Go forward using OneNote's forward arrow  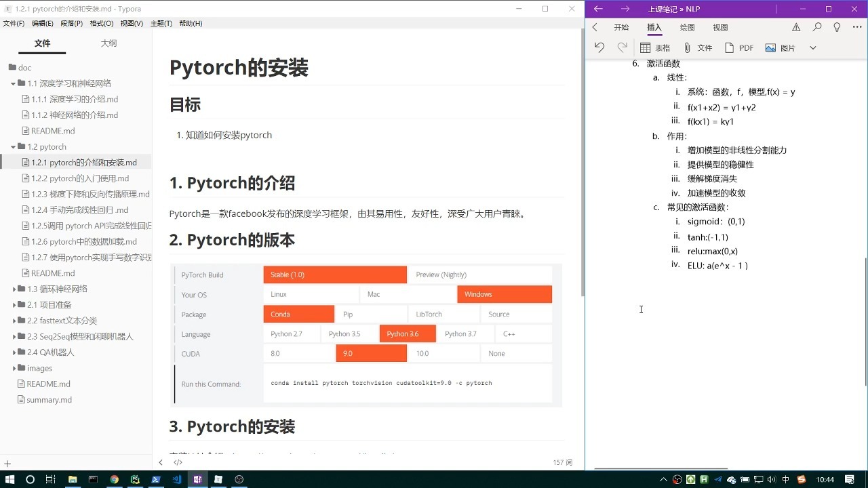625,9
